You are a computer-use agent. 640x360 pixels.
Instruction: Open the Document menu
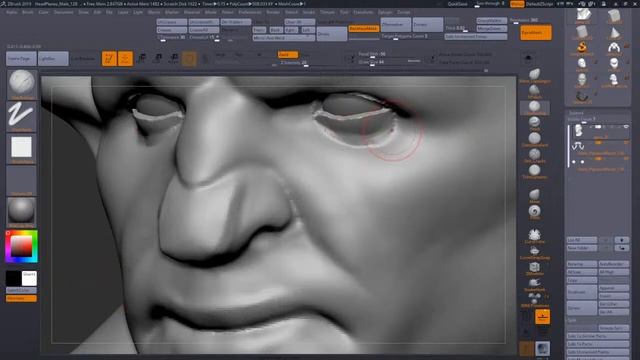pos(64,12)
